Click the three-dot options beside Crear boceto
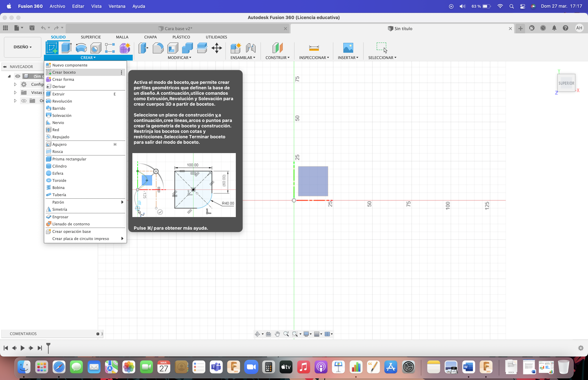This screenshot has width=588, height=380. pos(121,72)
